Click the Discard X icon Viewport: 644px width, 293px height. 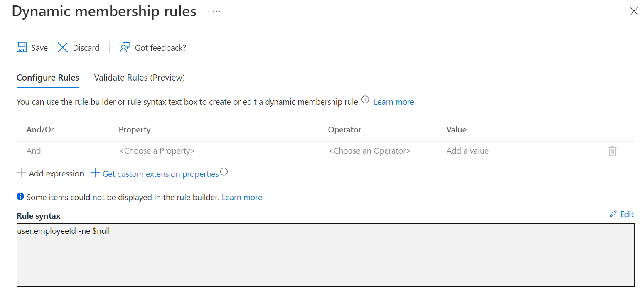[x=63, y=47]
